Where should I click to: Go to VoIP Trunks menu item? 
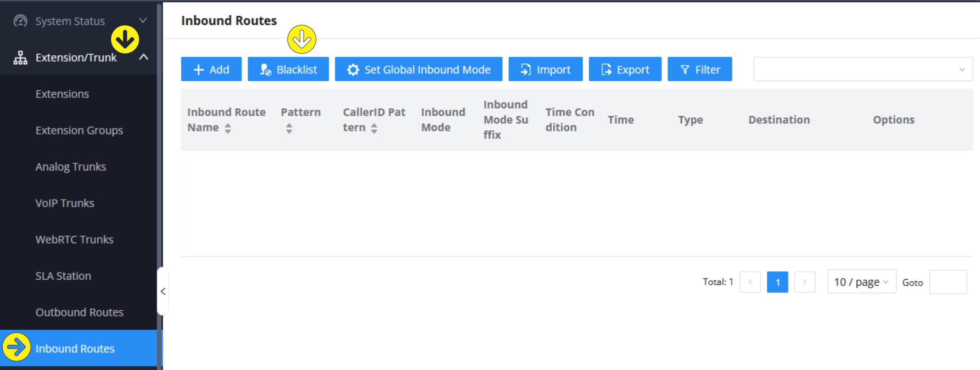pyautogui.click(x=65, y=203)
